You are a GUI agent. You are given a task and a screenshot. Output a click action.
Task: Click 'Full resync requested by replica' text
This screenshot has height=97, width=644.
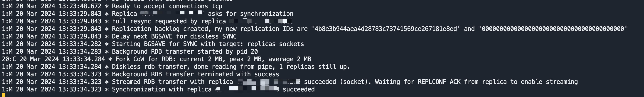tap(169, 21)
